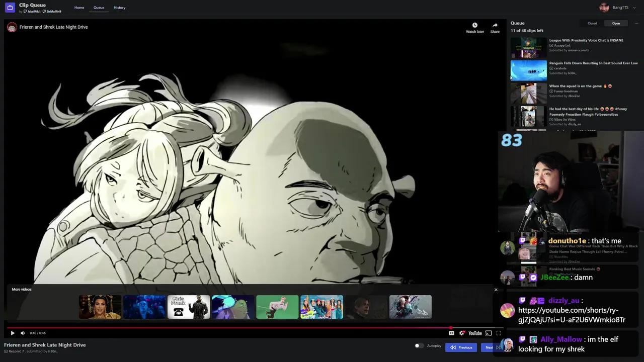Click the Clip Queue app logo icon
644x362 pixels.
tap(10, 8)
